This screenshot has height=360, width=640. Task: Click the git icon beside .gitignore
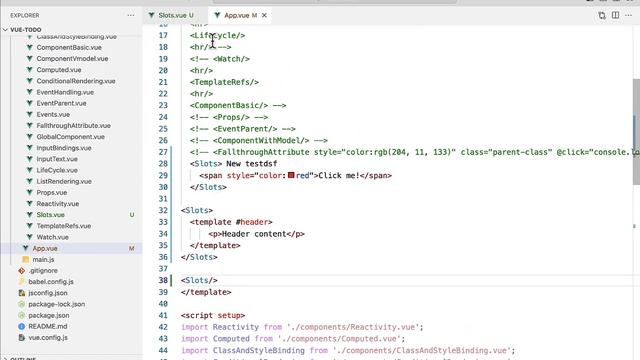[22, 271]
